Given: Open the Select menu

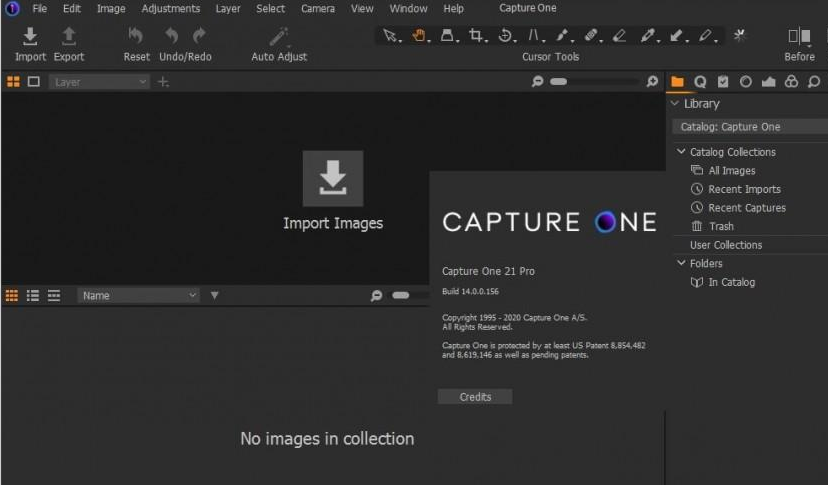Looking at the screenshot, I should click(x=270, y=8).
